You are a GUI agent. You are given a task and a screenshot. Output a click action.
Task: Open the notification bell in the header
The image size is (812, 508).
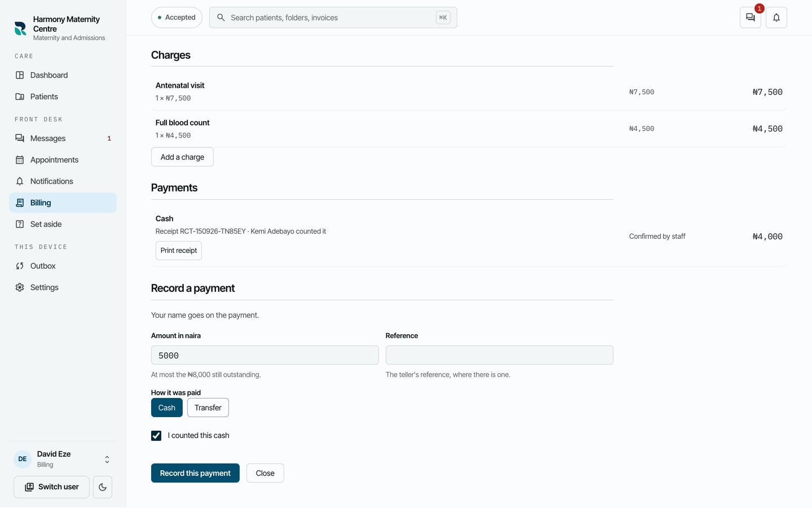[776, 17]
